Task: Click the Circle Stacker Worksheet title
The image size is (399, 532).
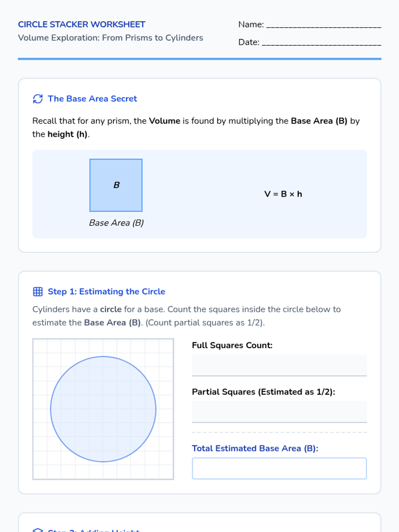Action: pyautogui.click(x=81, y=24)
